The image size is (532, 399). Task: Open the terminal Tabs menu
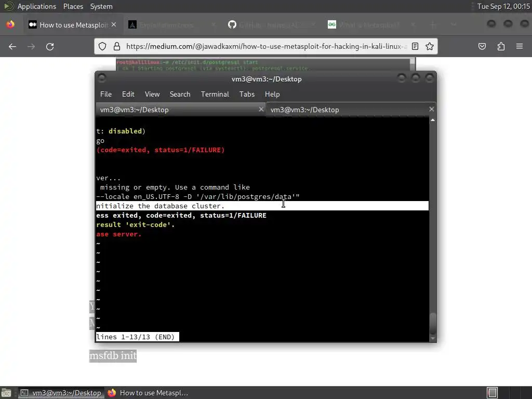click(247, 95)
